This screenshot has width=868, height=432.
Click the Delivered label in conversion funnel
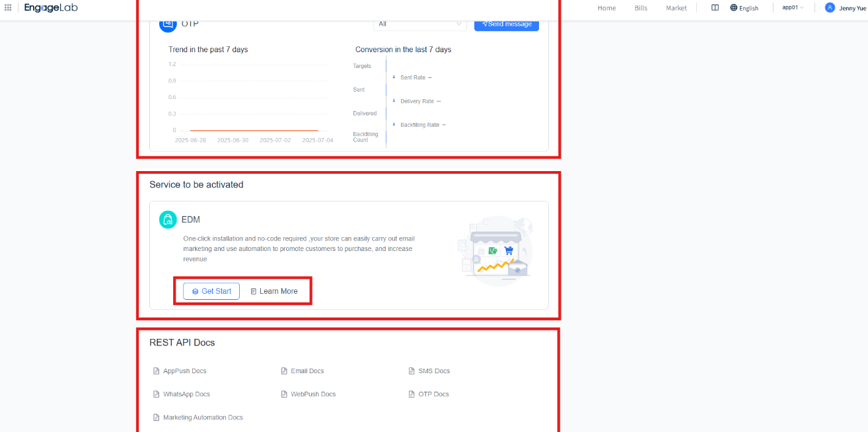tap(365, 114)
